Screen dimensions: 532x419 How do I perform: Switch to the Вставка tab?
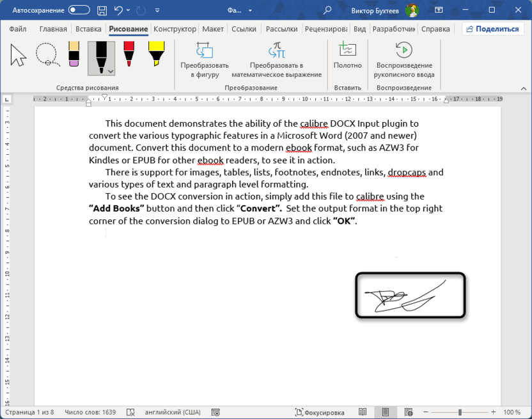tap(88, 29)
